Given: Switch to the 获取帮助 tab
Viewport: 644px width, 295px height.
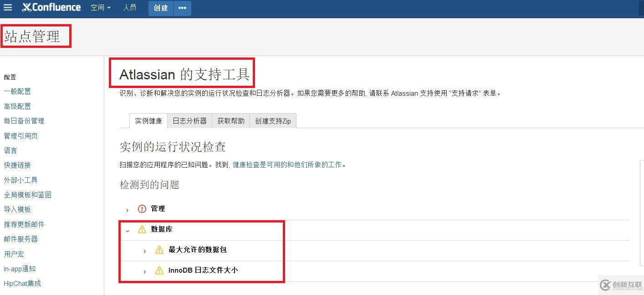Looking at the screenshot, I should click(230, 120).
